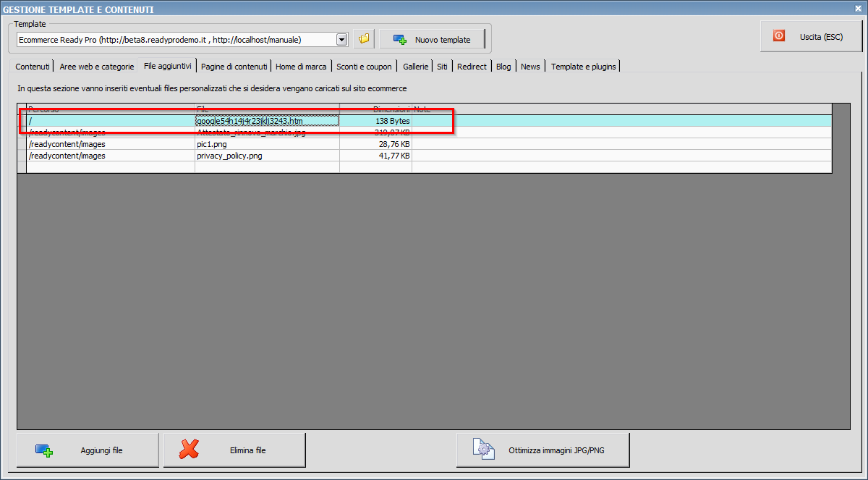
Task: Click Aggiungi file button
Action: click(88, 450)
